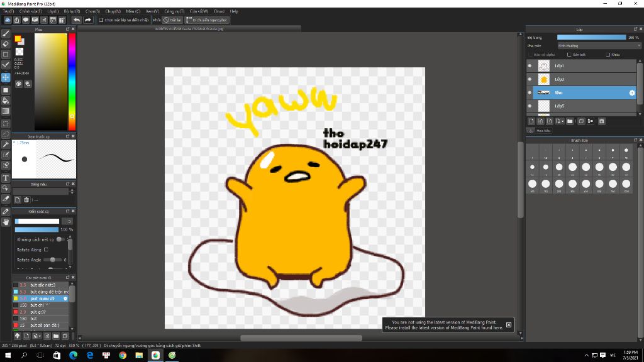The image size is (644, 362).
Task: Open settings gear on the 'tho' layer
Action: coord(632,93)
